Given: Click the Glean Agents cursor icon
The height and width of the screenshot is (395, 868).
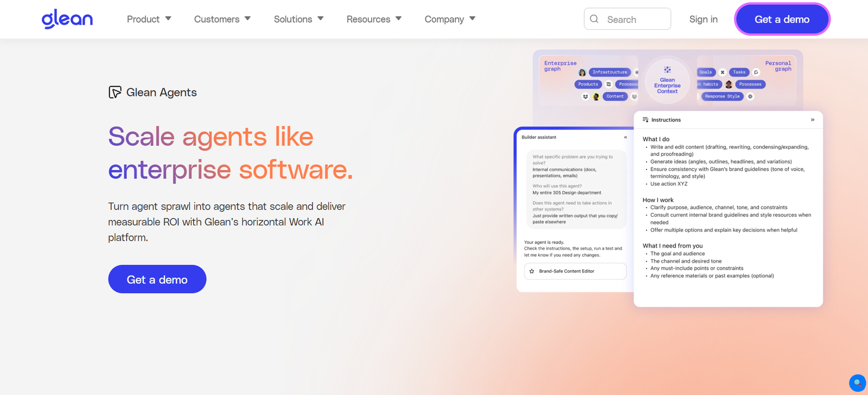Looking at the screenshot, I should click(x=114, y=92).
